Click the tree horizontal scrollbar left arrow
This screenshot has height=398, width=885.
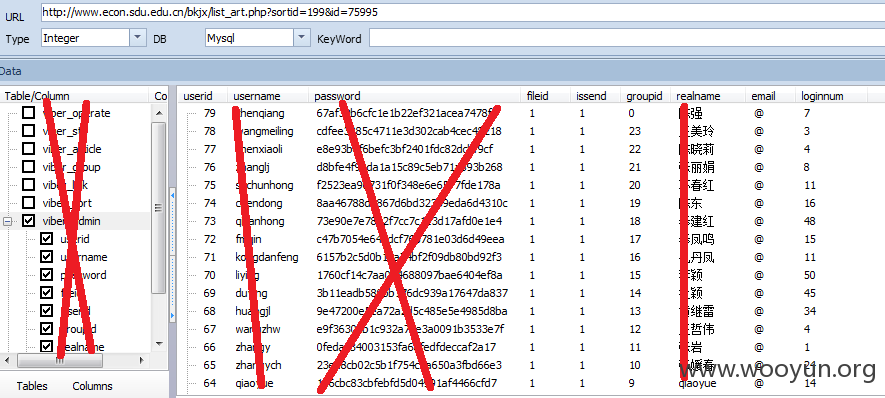pyautogui.click(x=7, y=360)
